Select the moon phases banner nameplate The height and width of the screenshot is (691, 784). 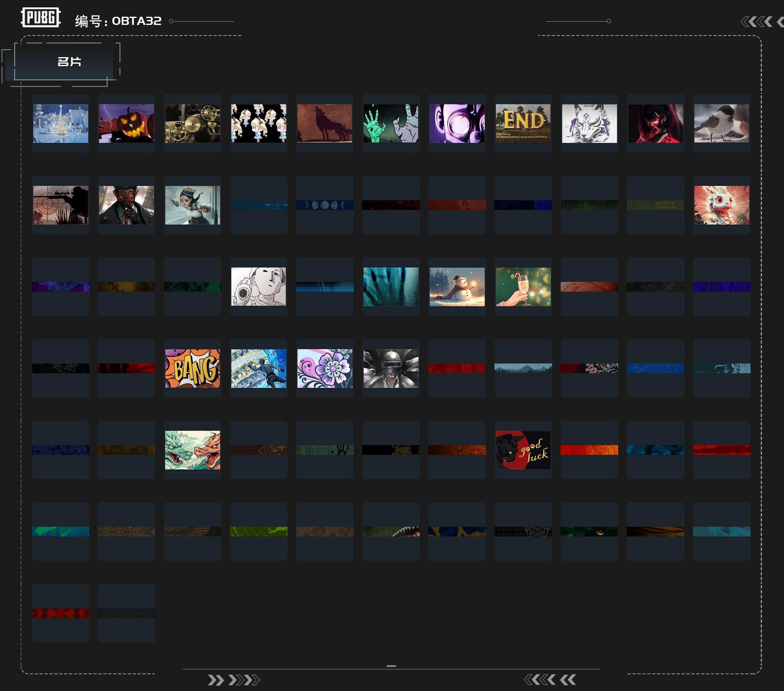pos(325,205)
